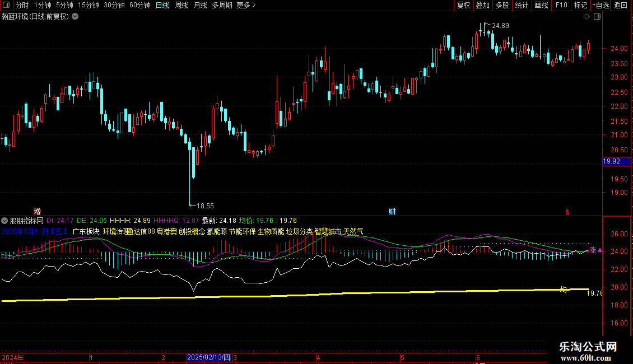Click the 增 marker on the time axis
633x364 pixels.
coord(37,212)
